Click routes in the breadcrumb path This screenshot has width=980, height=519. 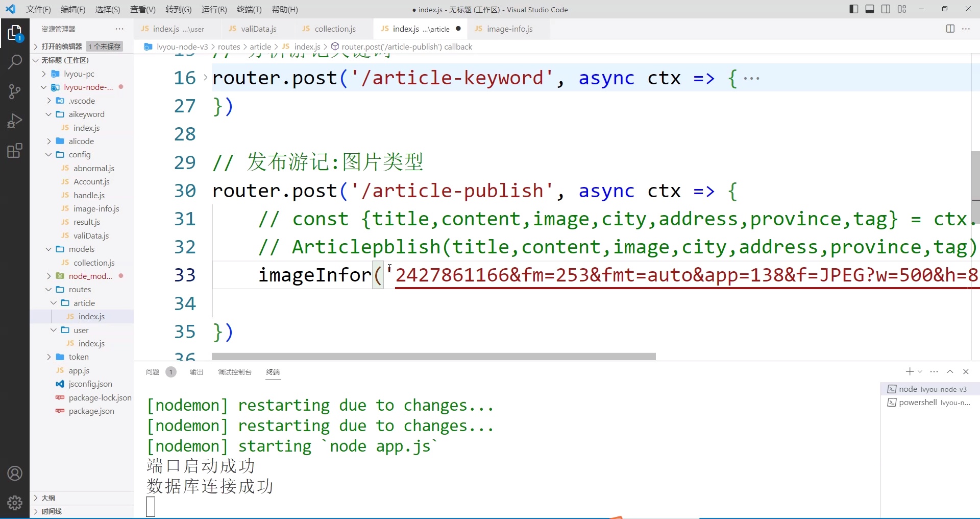(229, 47)
